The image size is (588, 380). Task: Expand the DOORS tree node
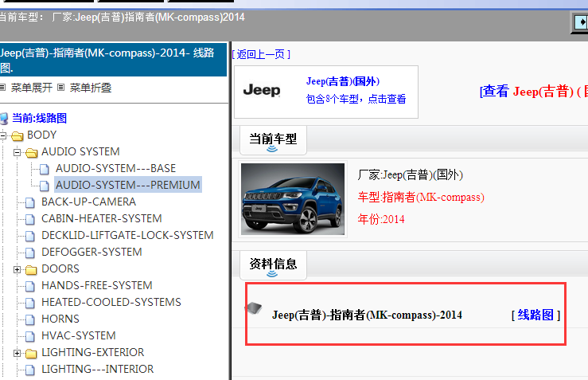click(x=17, y=269)
